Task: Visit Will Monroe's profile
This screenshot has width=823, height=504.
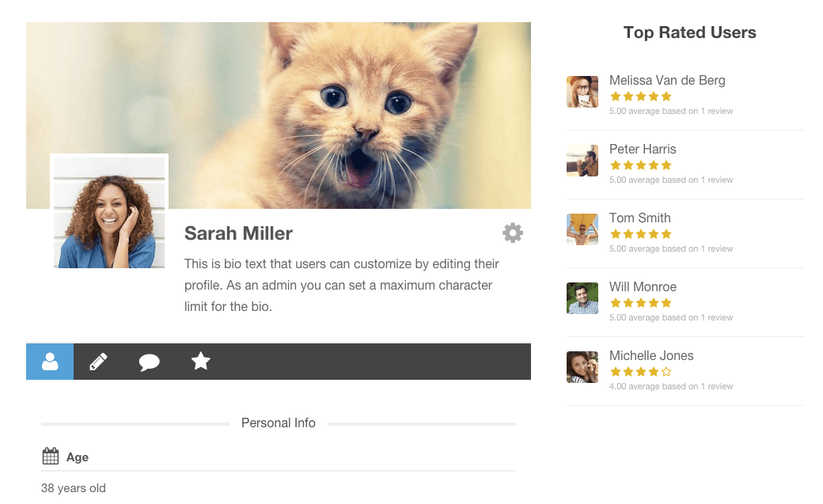Action: [x=643, y=286]
